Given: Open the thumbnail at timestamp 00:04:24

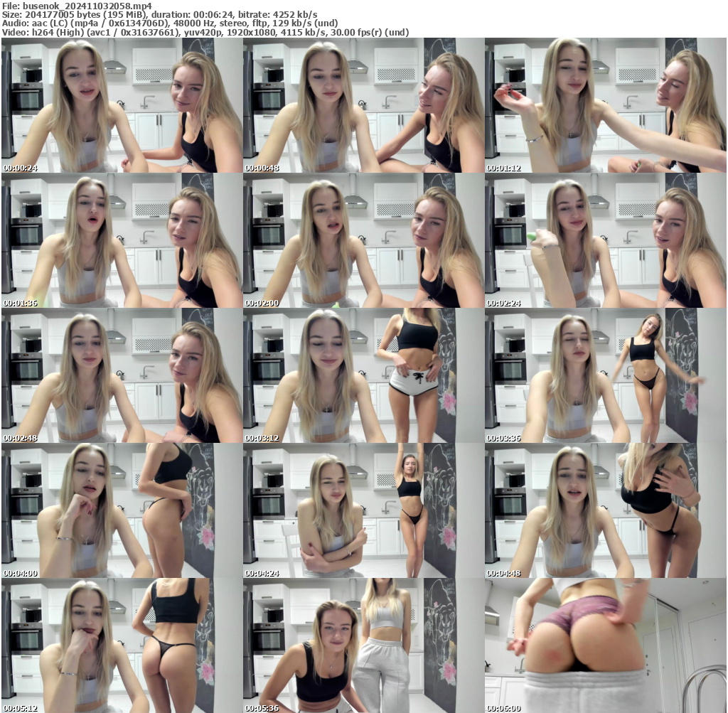Looking at the screenshot, I should [x=363, y=510].
